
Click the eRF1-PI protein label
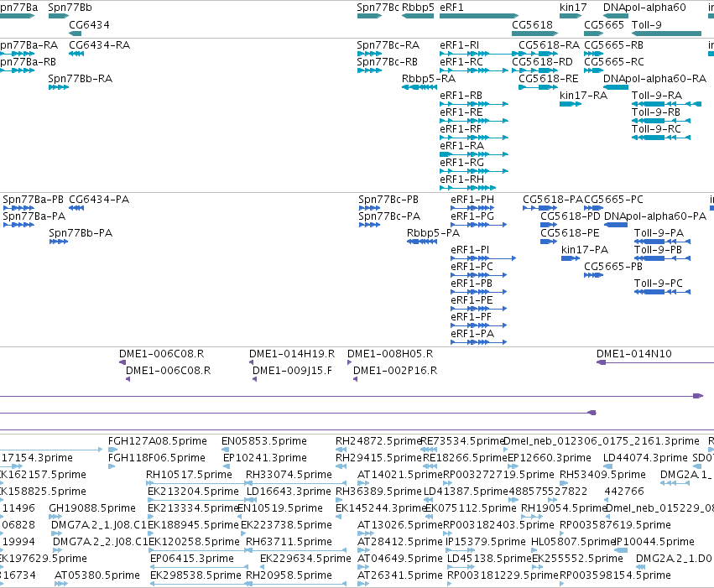tap(470, 250)
